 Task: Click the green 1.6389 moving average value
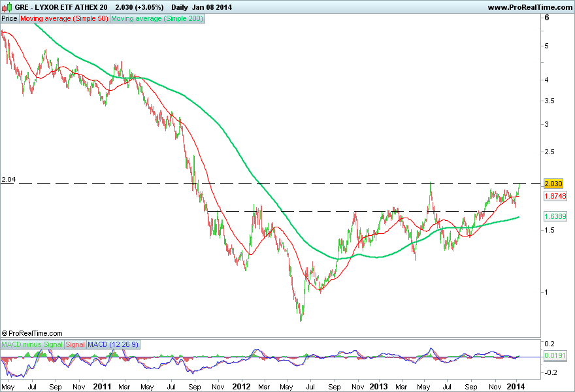[555, 216]
